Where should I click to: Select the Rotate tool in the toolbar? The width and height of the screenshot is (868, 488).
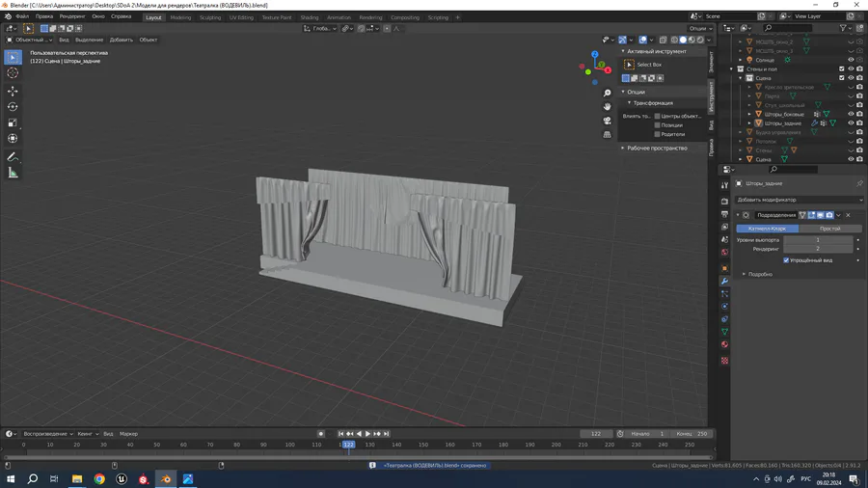pyautogui.click(x=13, y=107)
